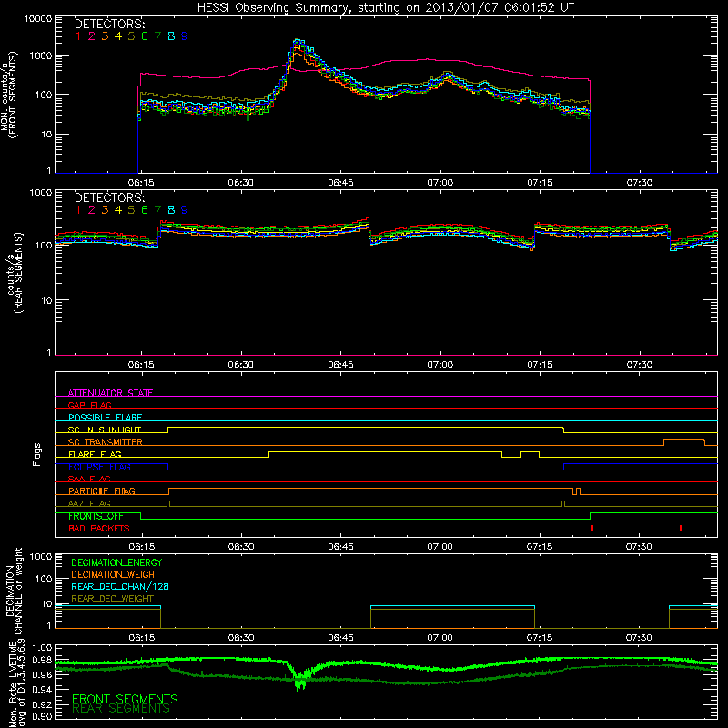728x728 pixels.
Task: Click the 'REAR SEGMENTS' livetime legend label
Action: click(x=121, y=709)
